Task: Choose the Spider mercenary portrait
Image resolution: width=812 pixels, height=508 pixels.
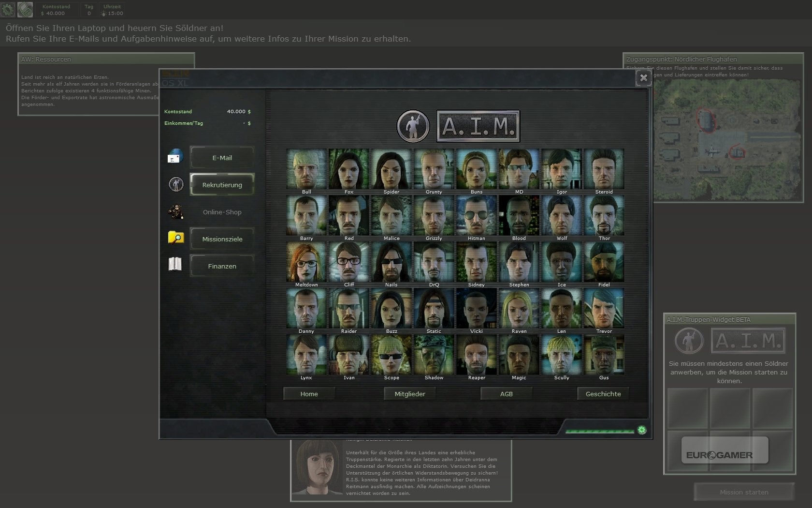Action: point(391,169)
